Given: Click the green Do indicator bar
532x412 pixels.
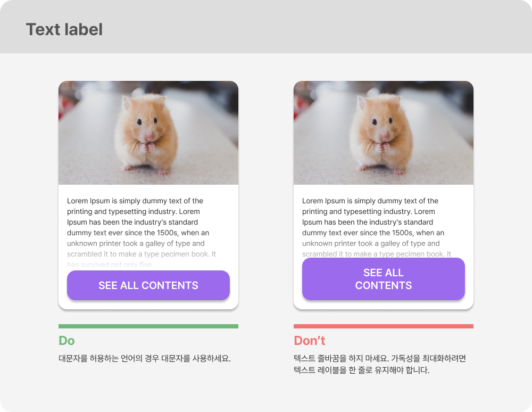Looking at the screenshot, I should 148,326.
